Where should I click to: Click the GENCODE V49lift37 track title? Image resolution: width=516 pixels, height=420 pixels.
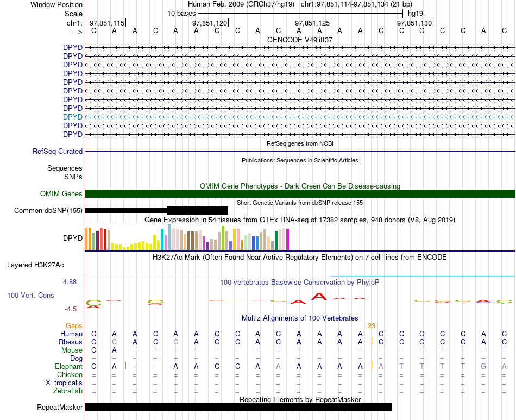300,40
